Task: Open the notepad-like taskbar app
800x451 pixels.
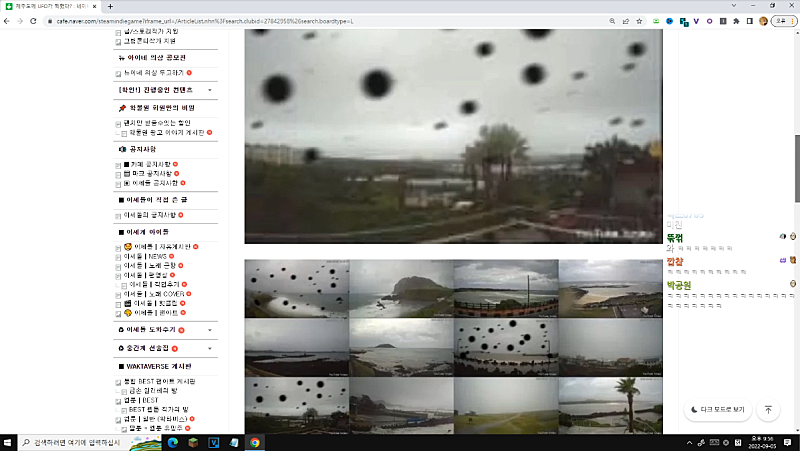Action: pyautogui.click(x=234, y=442)
